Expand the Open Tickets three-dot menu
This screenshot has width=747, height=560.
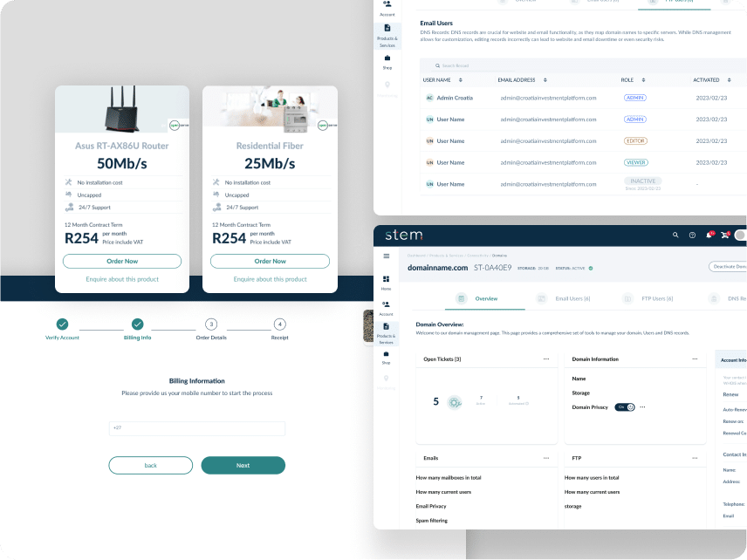[x=546, y=359]
